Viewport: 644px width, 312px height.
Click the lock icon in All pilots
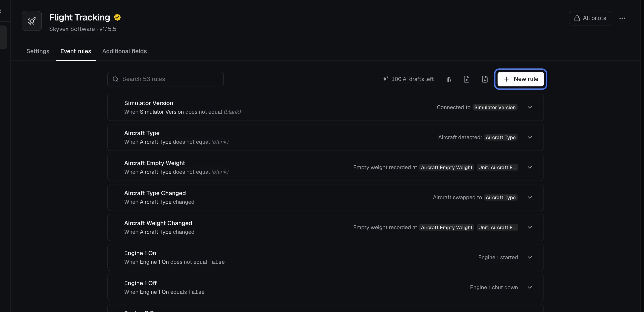tap(577, 18)
